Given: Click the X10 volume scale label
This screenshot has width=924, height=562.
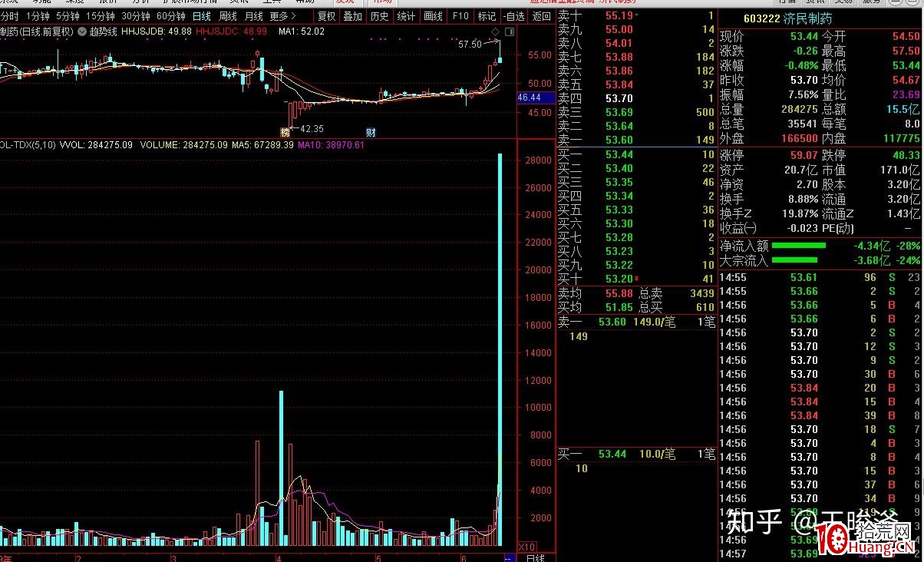Looking at the screenshot, I should 528,546.
